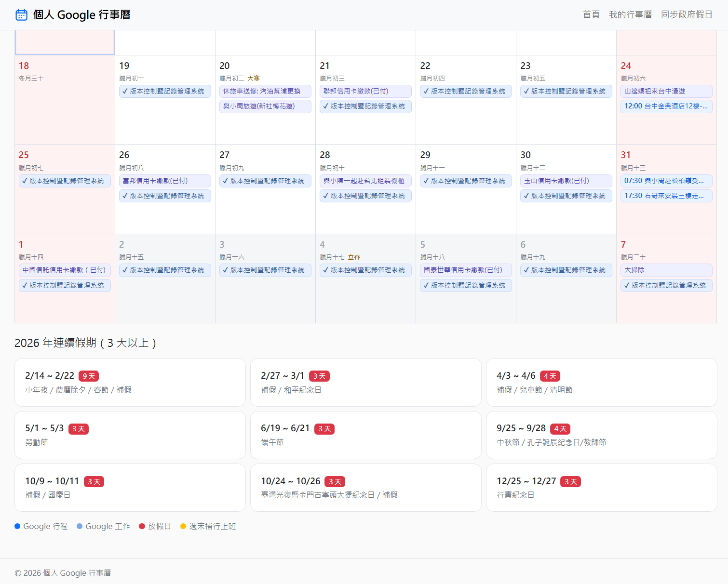
Task: Open 與小陳一起赴台北組裝機櫃 event
Action: (x=365, y=181)
